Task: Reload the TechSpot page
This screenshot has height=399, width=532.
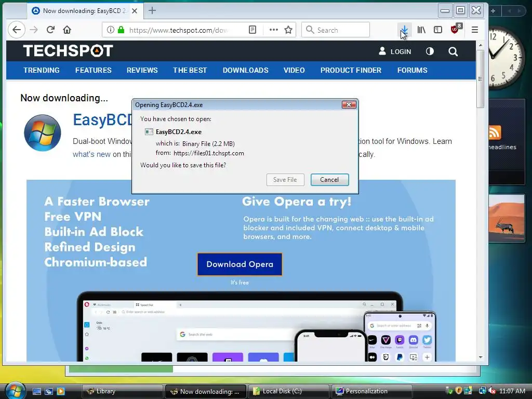Action: coord(50,30)
